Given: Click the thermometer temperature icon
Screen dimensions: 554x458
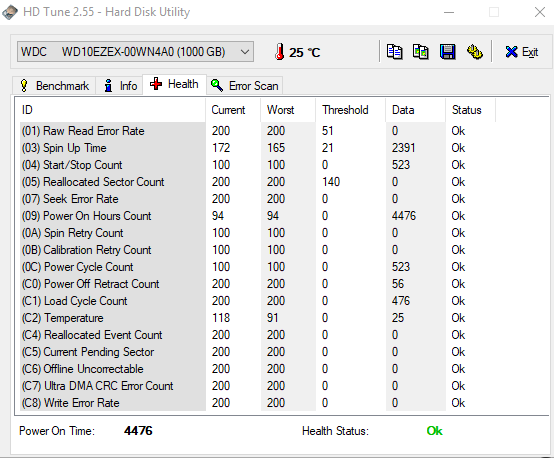Looking at the screenshot, I should (x=279, y=52).
